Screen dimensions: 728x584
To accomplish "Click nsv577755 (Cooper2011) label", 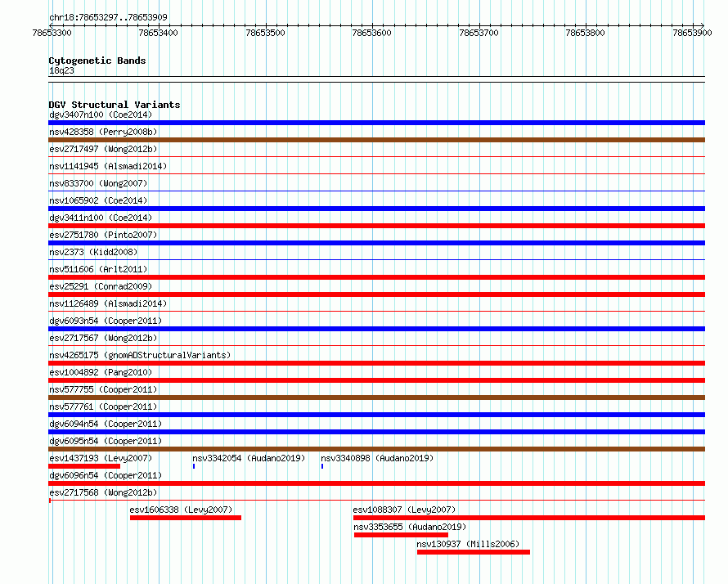I will click(x=103, y=389).
